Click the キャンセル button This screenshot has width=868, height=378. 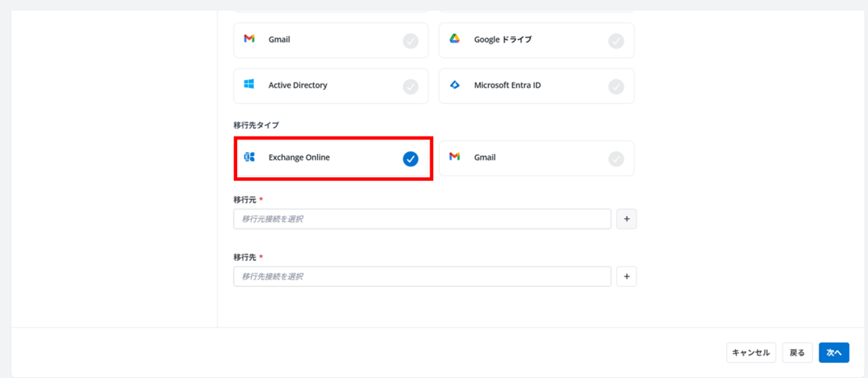tap(751, 353)
